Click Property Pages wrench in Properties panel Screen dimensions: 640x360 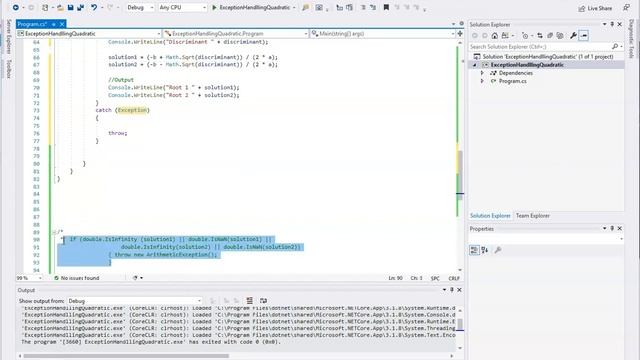pyautogui.click(x=498, y=250)
